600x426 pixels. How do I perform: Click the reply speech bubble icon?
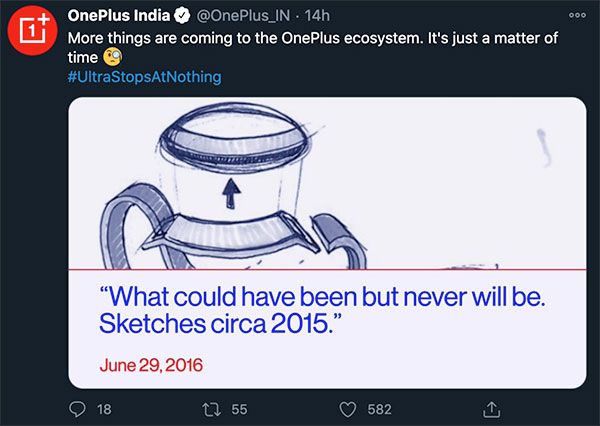77,409
